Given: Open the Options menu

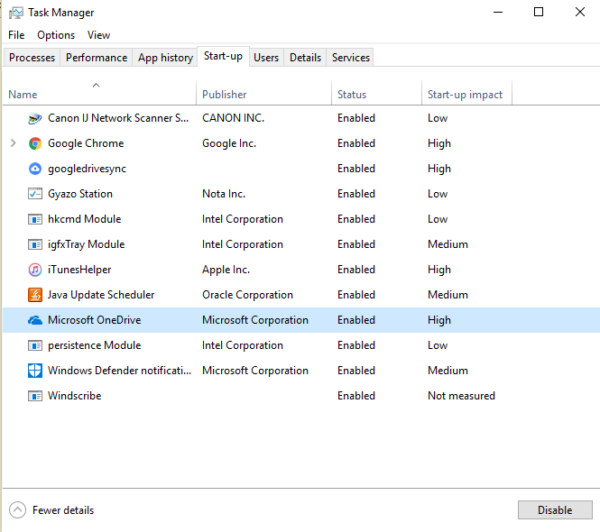Looking at the screenshot, I should tap(56, 35).
